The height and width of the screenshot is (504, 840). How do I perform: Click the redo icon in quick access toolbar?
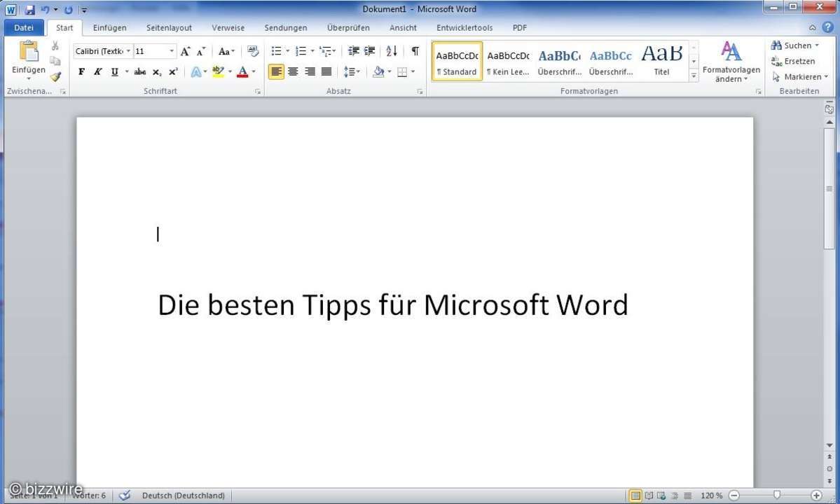click(x=69, y=10)
